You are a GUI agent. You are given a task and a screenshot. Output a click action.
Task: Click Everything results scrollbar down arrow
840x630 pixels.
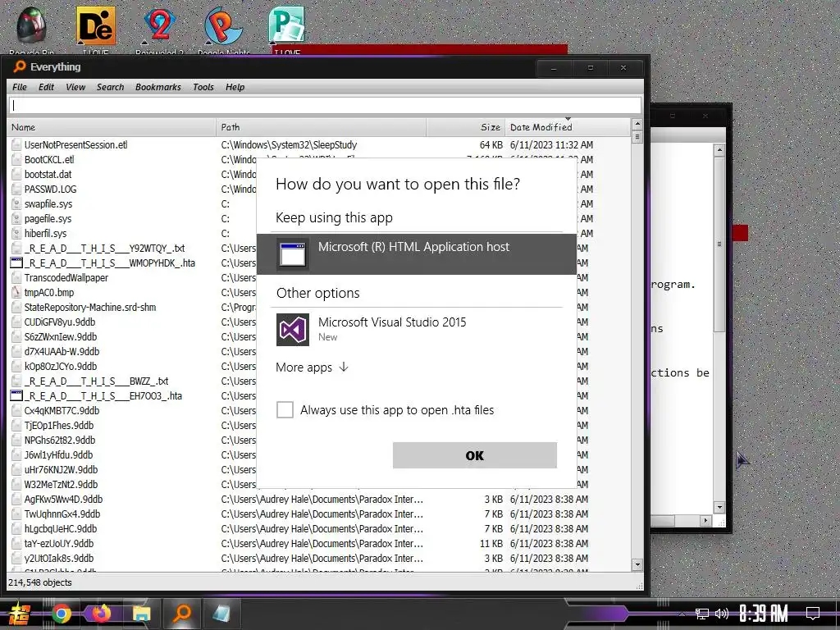pyautogui.click(x=637, y=564)
